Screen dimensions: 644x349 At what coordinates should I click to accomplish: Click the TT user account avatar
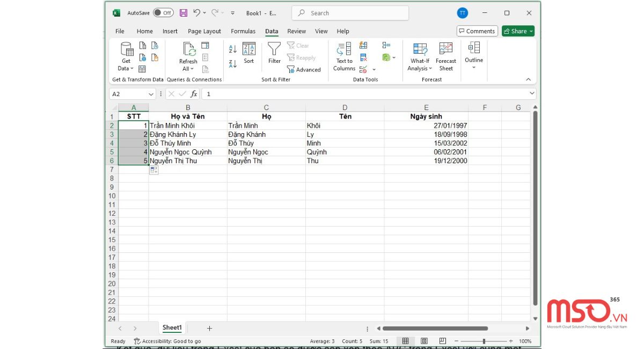462,13
